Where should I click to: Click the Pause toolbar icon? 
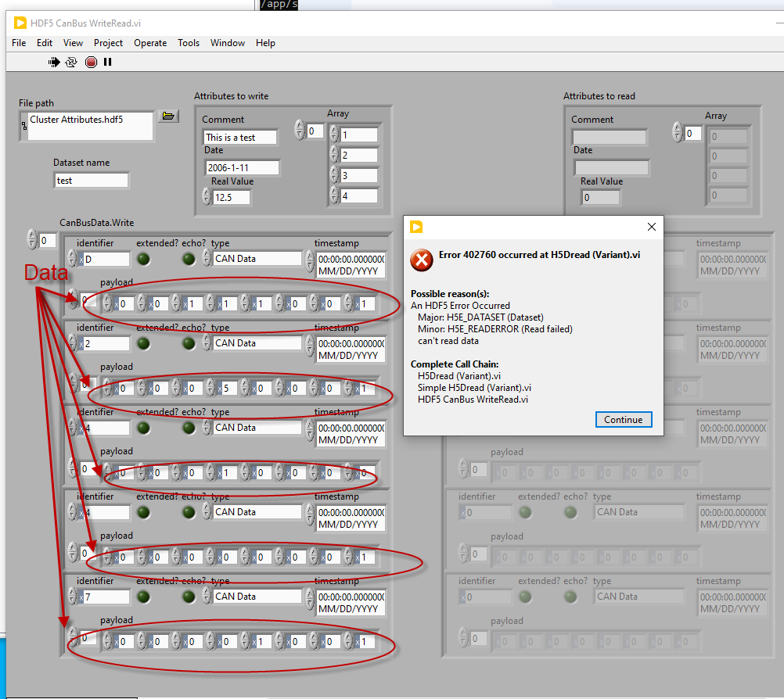tap(107, 62)
